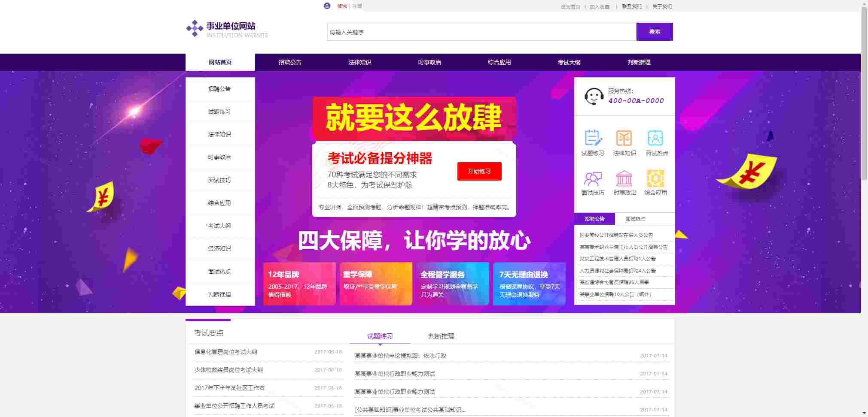Click the 7天无理由退换 banner card
868x417 pixels.
pyautogui.click(x=529, y=284)
